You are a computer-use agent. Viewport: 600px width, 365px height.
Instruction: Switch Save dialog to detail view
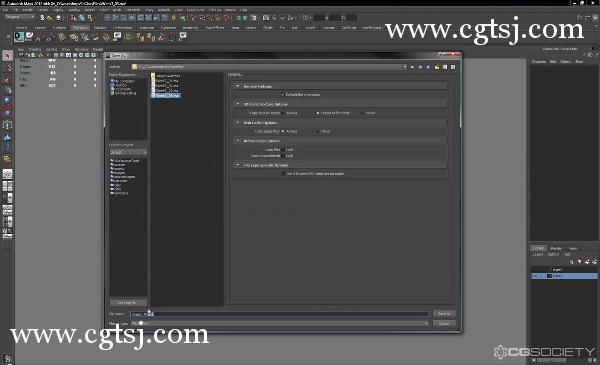tap(453, 67)
